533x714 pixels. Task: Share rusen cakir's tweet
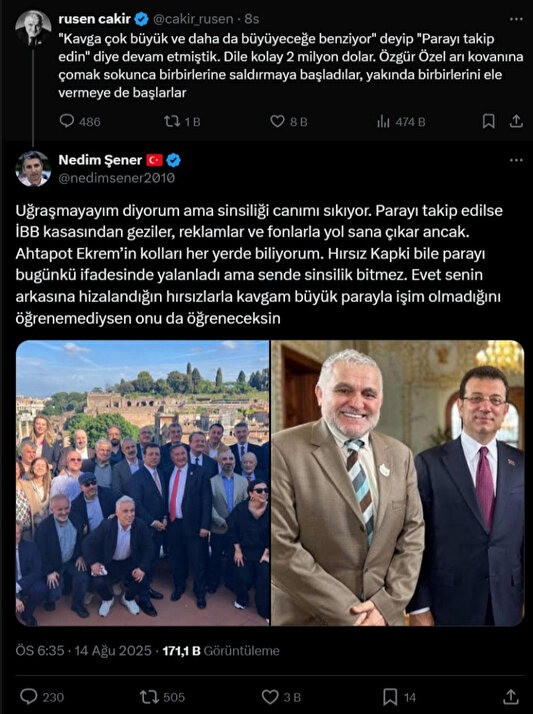point(516,121)
